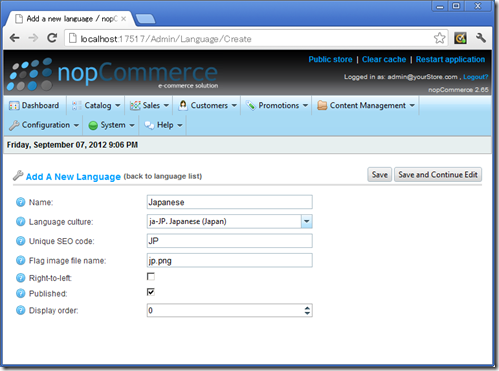The image size is (499, 371).
Task: Click the nopCommerce logo
Action: [113, 75]
